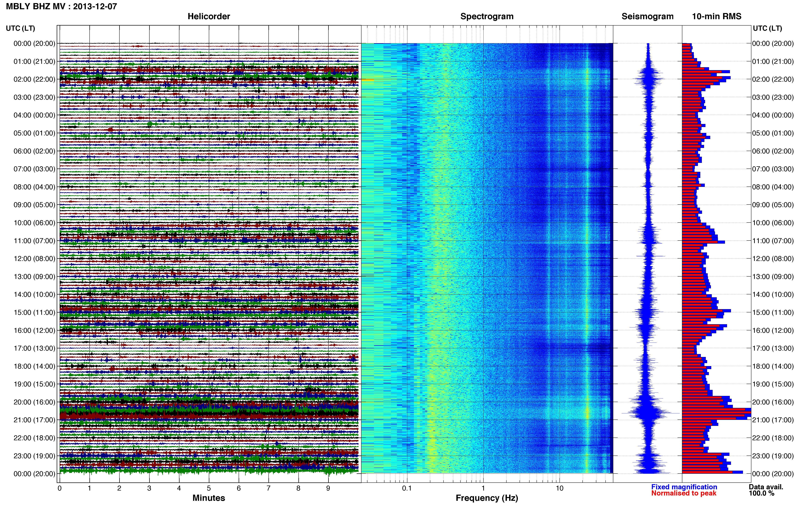The image size is (812, 508).
Task: Click the title 'MBLY BHZ MV : 2013-12-07'
Action: tap(61, 6)
